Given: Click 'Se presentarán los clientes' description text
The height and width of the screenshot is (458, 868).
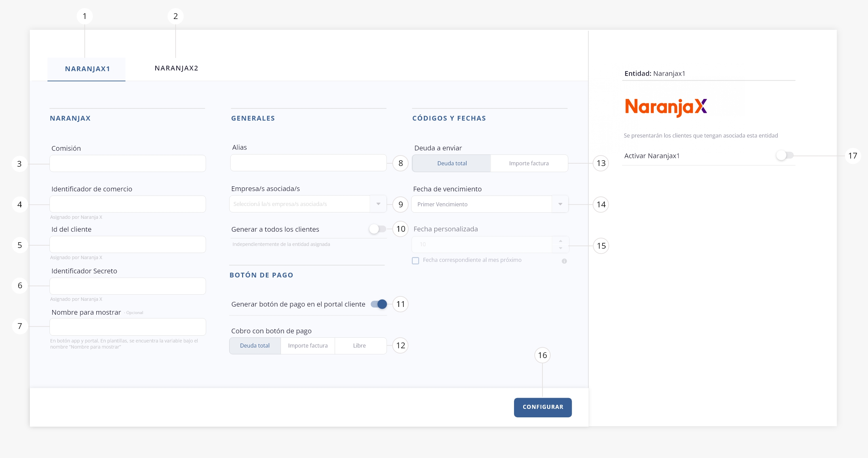Looking at the screenshot, I should pyautogui.click(x=701, y=136).
